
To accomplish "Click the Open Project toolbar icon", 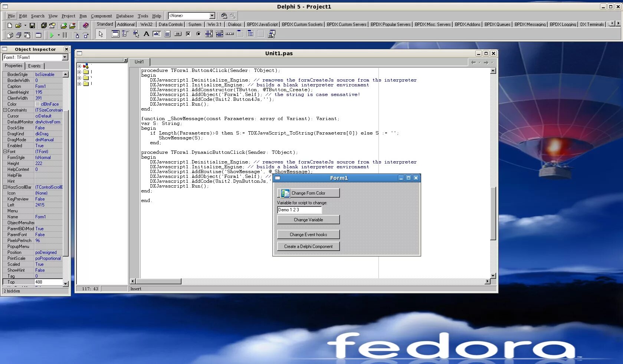I will [x=52, y=26].
